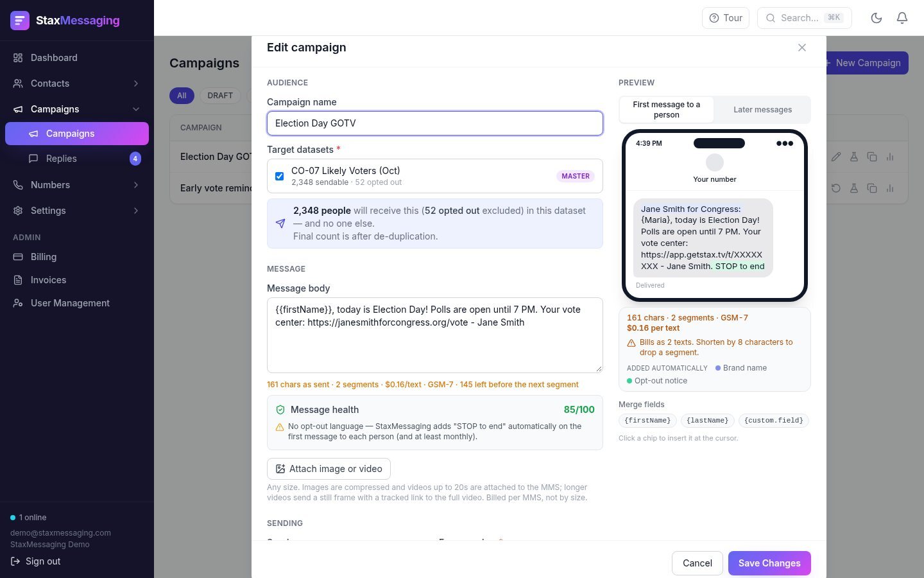
Task: Insert {lastName} merge field chip
Action: tap(707, 421)
